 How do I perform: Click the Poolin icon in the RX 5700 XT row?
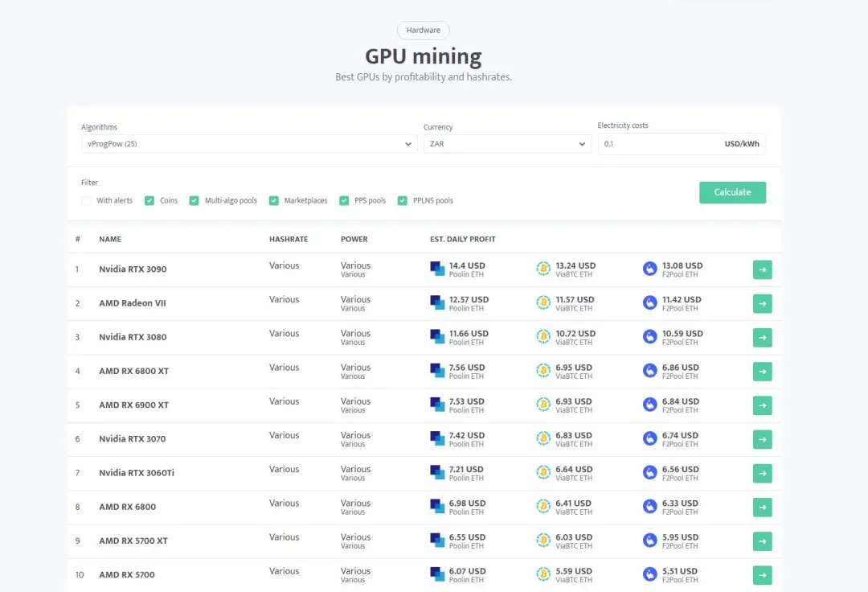tap(437, 541)
